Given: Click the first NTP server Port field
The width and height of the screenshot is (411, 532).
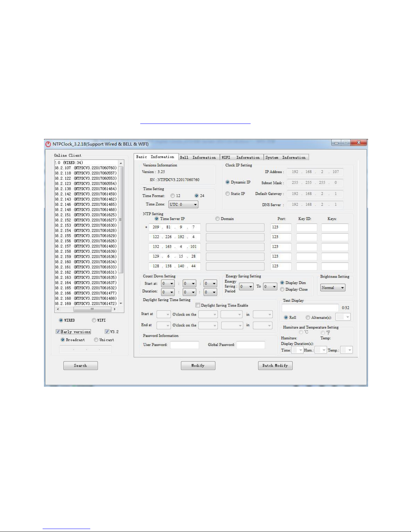Looking at the screenshot, I should point(281,227).
